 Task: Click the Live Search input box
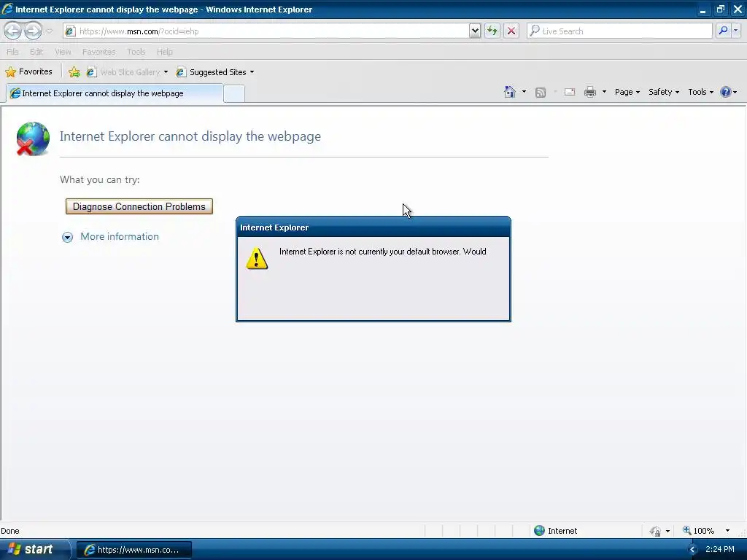tap(619, 31)
